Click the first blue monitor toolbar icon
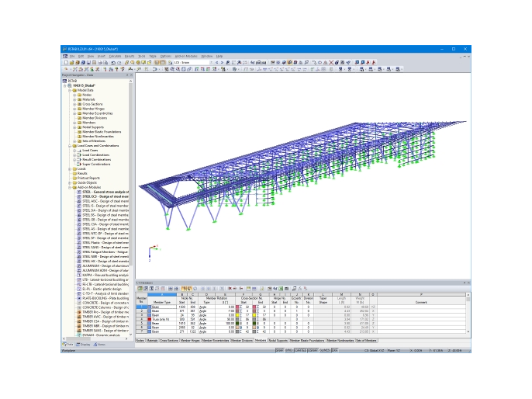 [x=357, y=62]
